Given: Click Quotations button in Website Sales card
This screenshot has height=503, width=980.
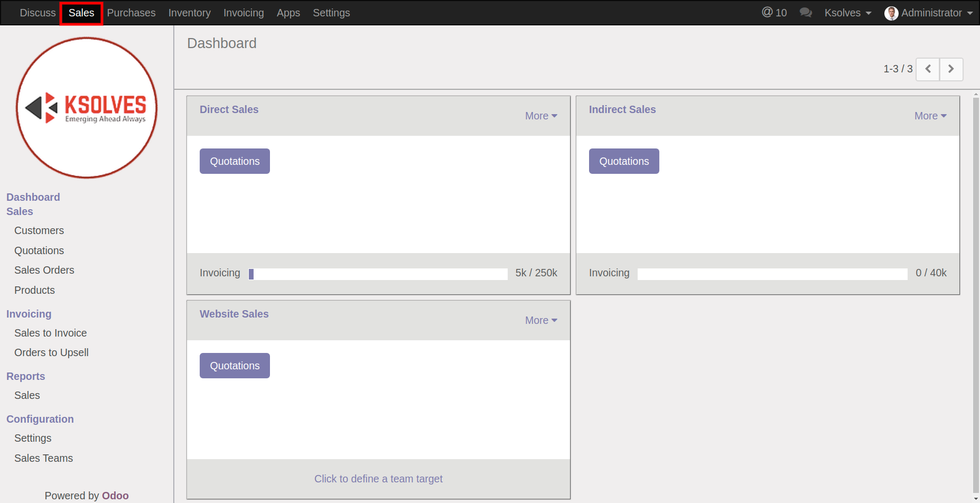Looking at the screenshot, I should coord(235,366).
